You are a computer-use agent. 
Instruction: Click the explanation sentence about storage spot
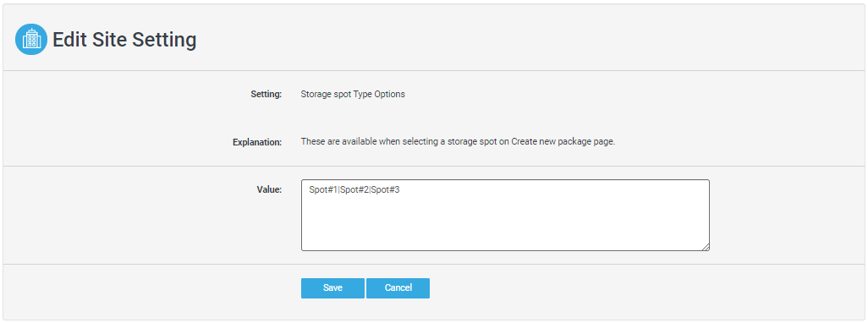point(459,141)
